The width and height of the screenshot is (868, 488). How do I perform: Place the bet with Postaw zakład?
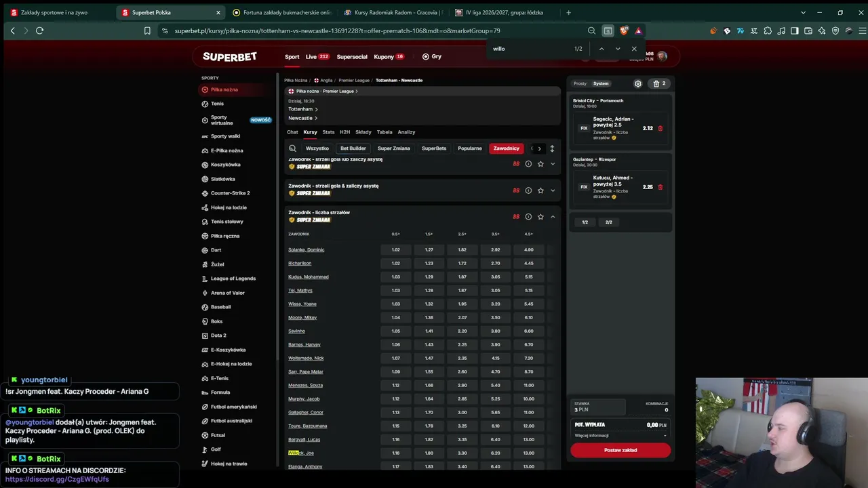tap(620, 450)
